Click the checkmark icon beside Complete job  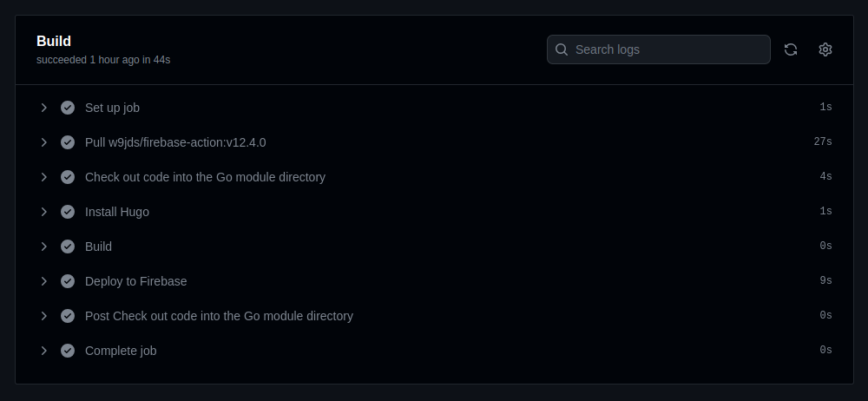(x=68, y=351)
